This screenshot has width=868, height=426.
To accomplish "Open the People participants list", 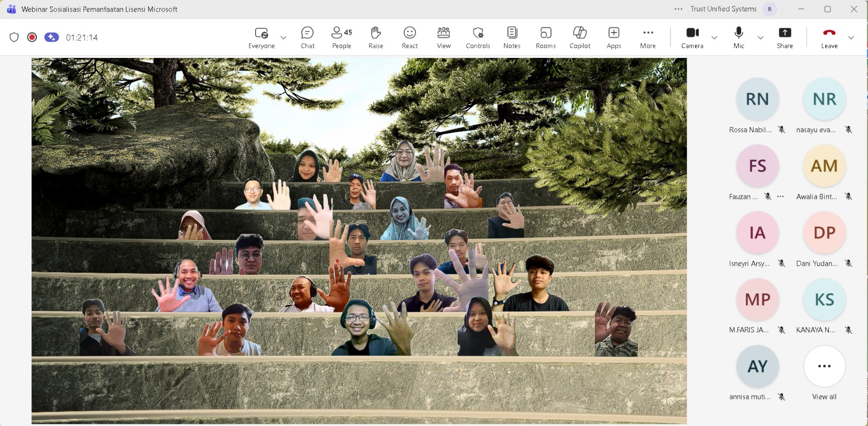I will point(341,37).
